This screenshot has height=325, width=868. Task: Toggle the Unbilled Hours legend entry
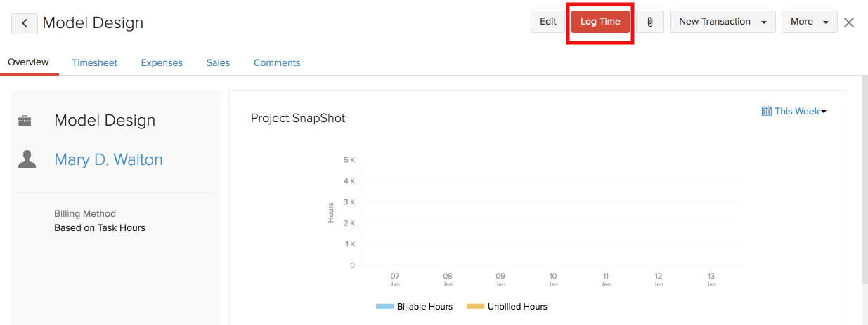pyautogui.click(x=506, y=307)
